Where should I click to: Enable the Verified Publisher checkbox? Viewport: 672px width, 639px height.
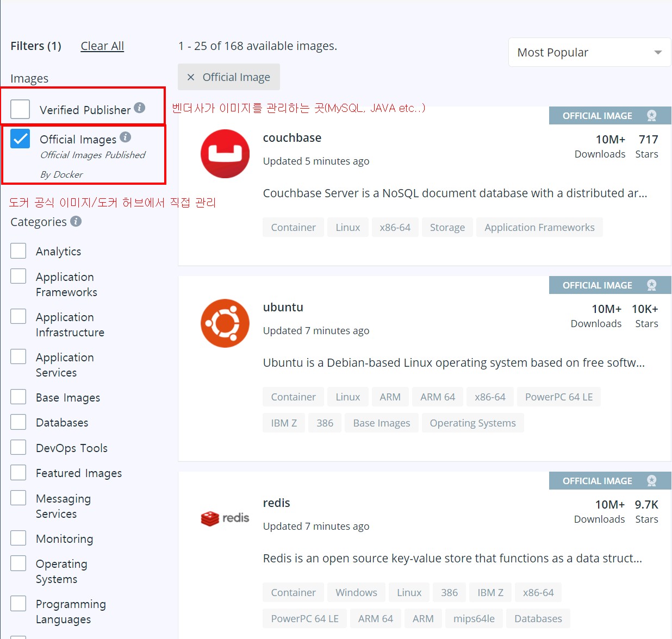(20, 109)
